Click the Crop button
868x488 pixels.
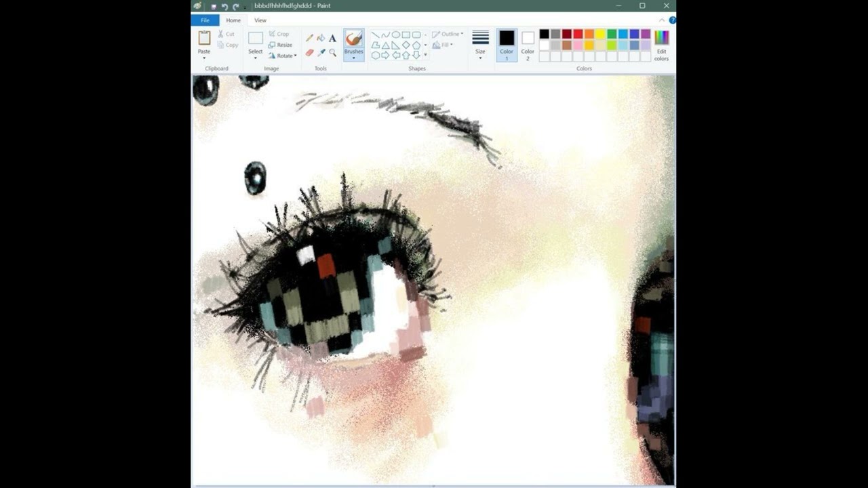[279, 34]
